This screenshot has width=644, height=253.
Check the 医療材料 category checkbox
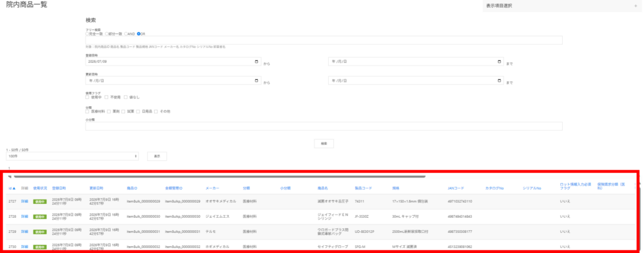(87, 111)
